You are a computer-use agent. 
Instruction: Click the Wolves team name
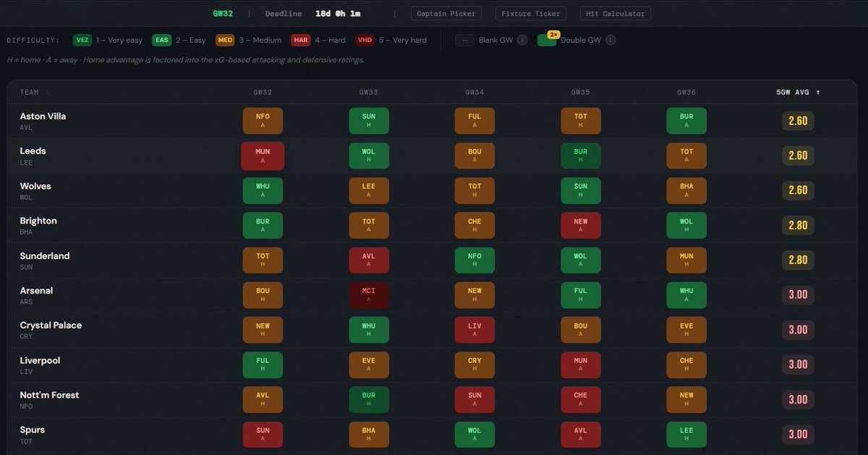[x=35, y=186]
